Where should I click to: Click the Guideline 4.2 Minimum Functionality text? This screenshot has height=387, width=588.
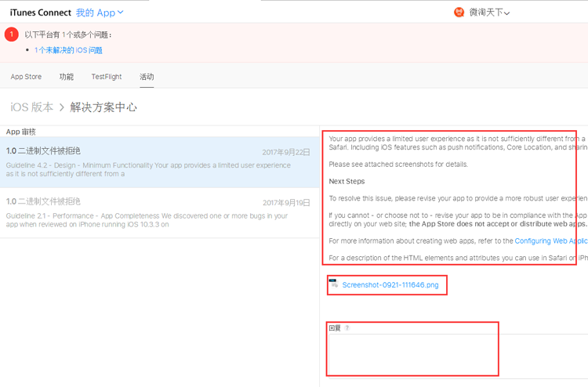click(148, 169)
